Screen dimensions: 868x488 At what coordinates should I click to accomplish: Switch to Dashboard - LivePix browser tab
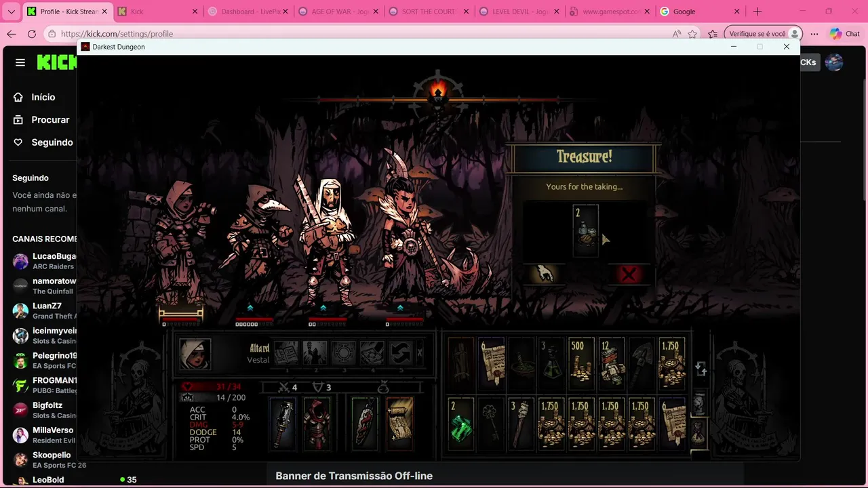click(x=247, y=12)
